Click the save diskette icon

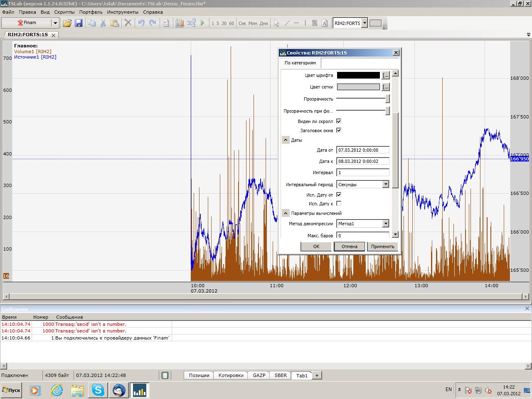click(79, 23)
